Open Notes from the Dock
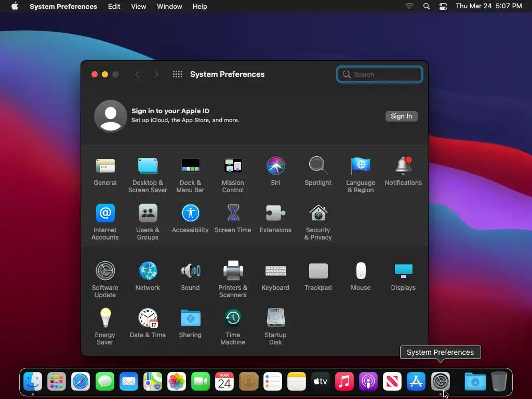 point(297,381)
